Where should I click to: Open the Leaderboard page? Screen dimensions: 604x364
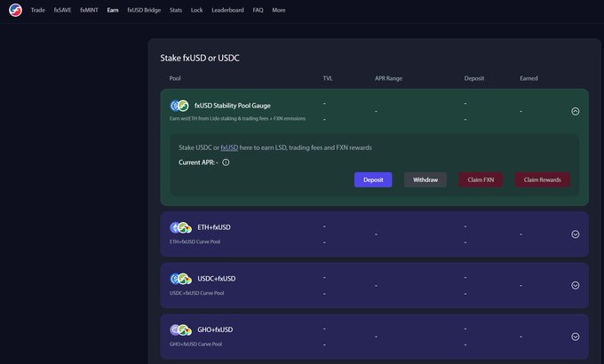point(227,10)
